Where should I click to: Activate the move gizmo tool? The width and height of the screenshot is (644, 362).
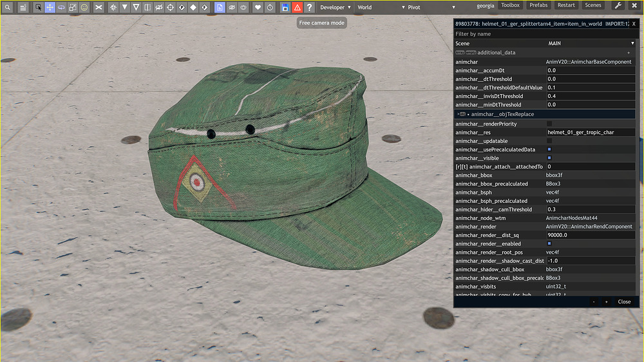coord(50,7)
